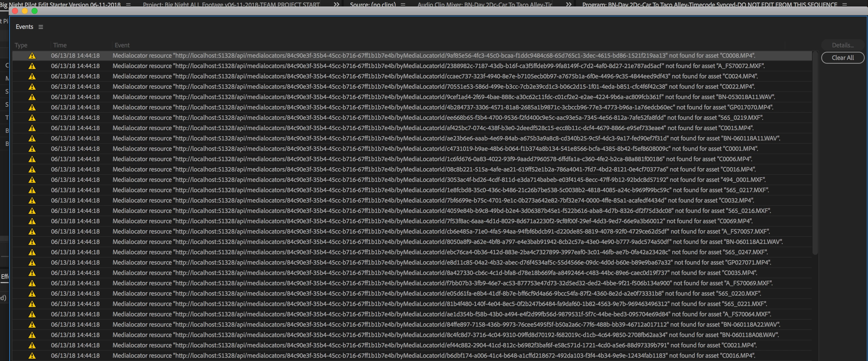Click warning icon for GP017070.MP4 event
The height and width of the screenshot is (361, 868).
(32, 108)
